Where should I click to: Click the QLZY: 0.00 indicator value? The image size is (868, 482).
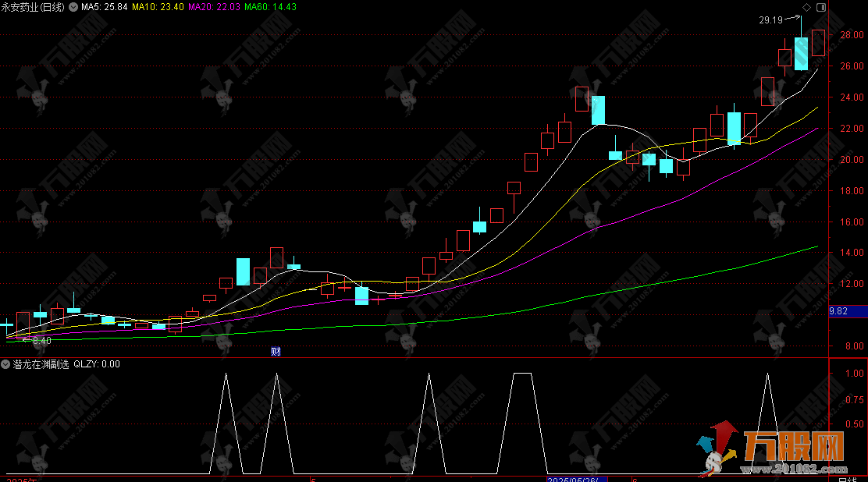pyautogui.click(x=97, y=364)
